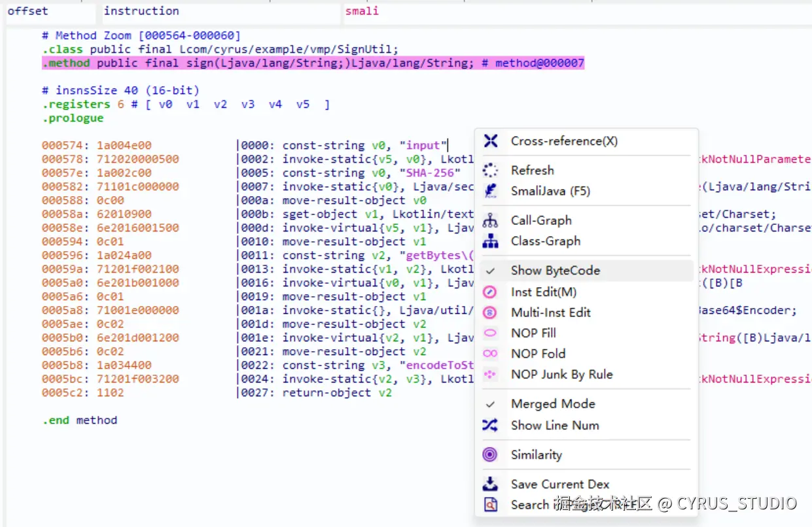Click offset '00058a: 62010900'
This screenshot has height=527, width=812.
(x=96, y=214)
